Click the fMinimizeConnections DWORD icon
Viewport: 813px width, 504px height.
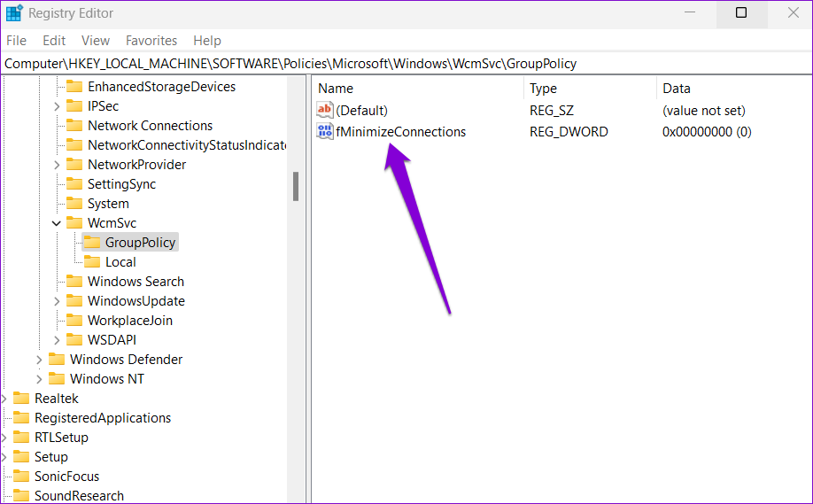tap(324, 132)
